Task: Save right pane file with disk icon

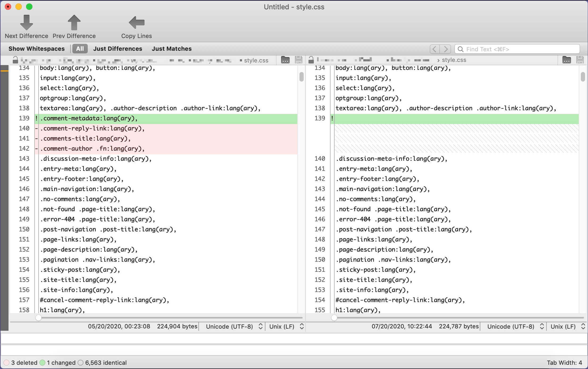Action: [x=580, y=60]
